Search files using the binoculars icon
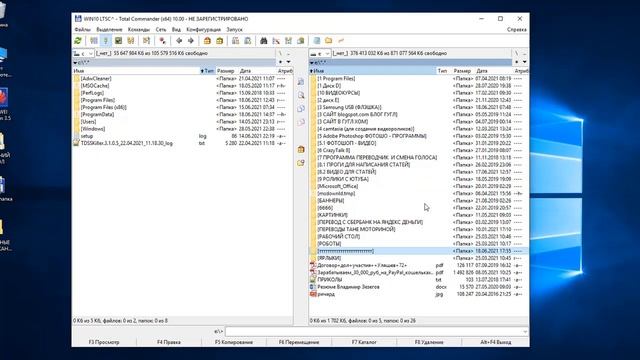The height and width of the screenshot is (360, 640). point(264,41)
